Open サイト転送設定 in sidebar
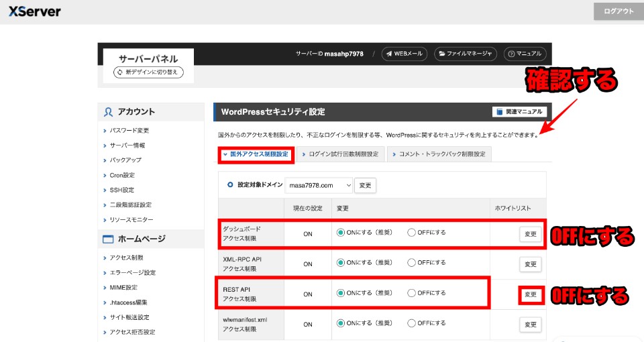This screenshot has height=342, width=644. 129,317
